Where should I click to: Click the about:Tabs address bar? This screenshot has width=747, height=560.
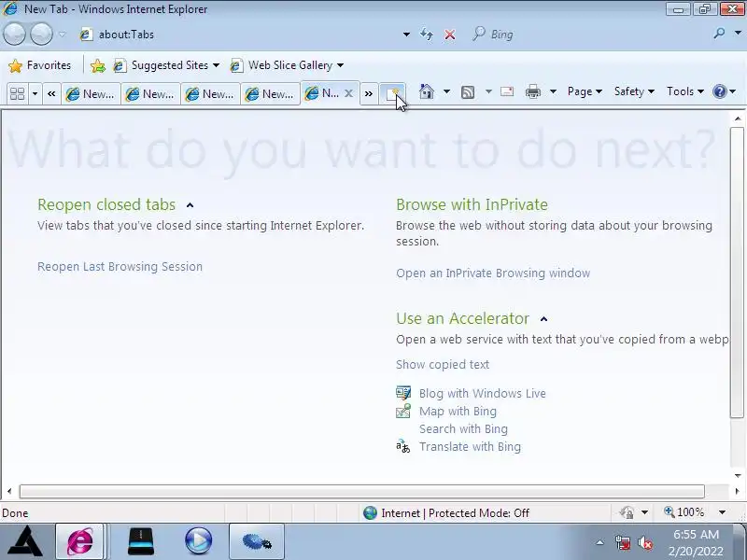point(238,35)
